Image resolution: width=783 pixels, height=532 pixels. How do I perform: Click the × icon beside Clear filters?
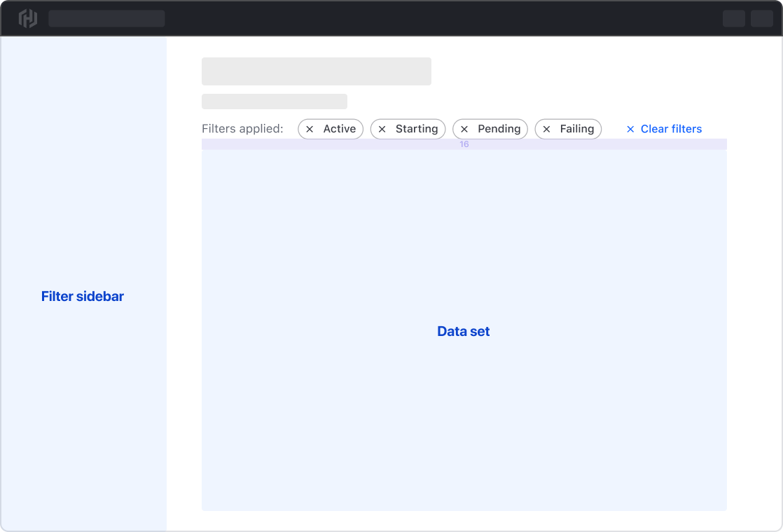click(632, 129)
